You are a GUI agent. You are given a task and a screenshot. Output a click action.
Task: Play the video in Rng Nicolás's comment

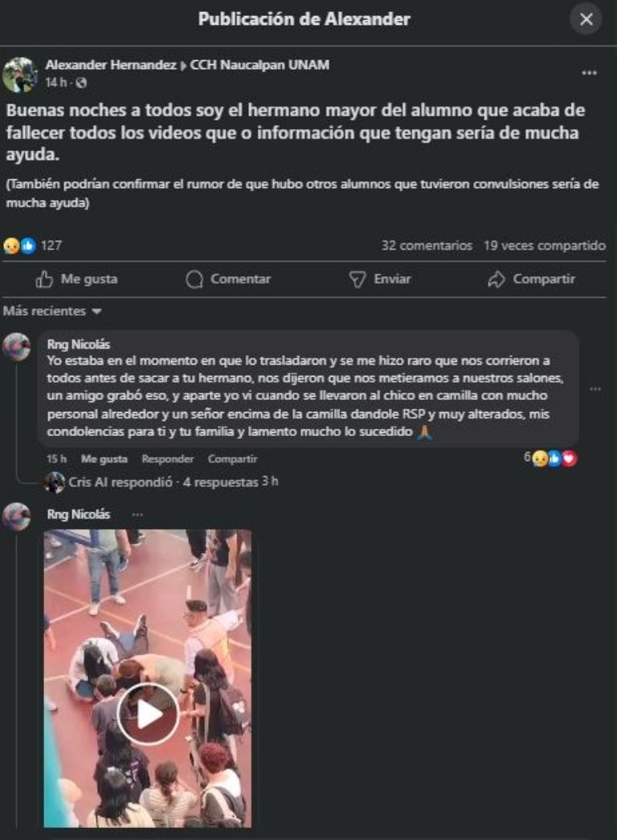coord(147,714)
